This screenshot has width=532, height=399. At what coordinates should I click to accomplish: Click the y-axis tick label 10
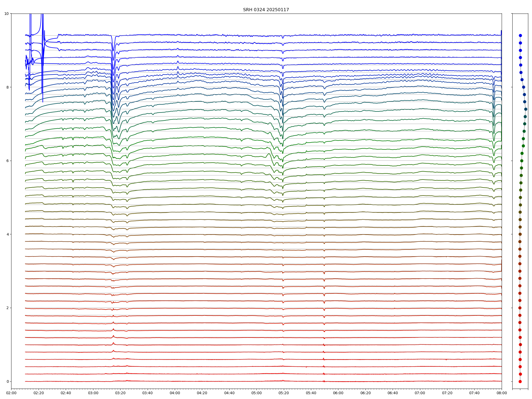coord(6,14)
